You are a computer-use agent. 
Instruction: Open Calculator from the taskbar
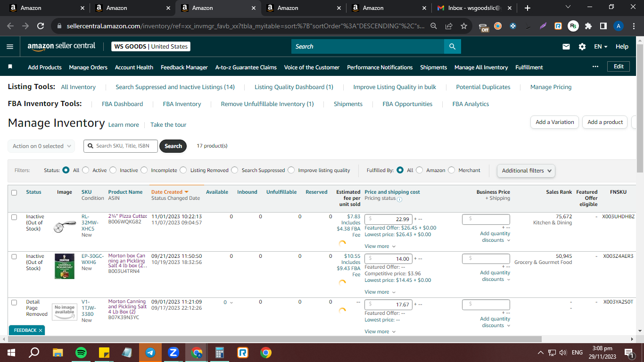220,352
